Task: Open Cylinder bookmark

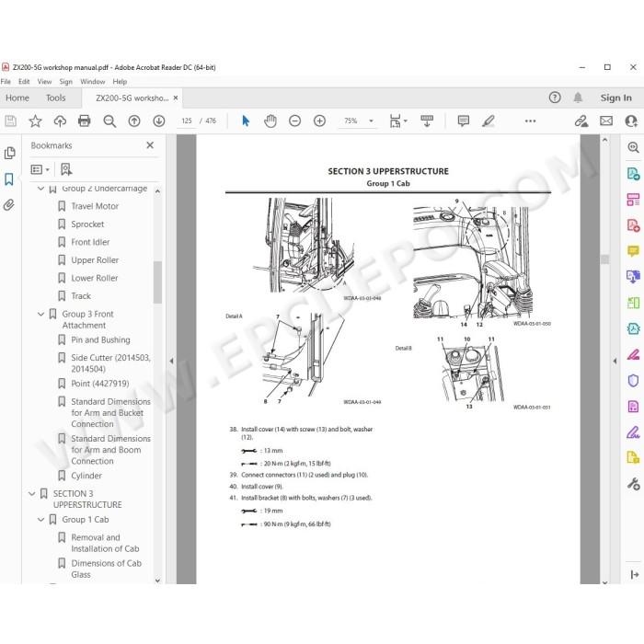Action: (x=86, y=476)
